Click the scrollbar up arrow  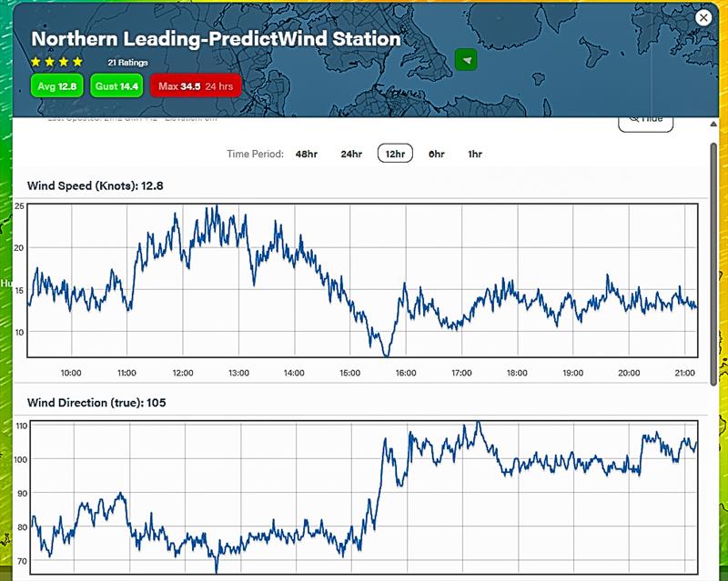pos(713,124)
